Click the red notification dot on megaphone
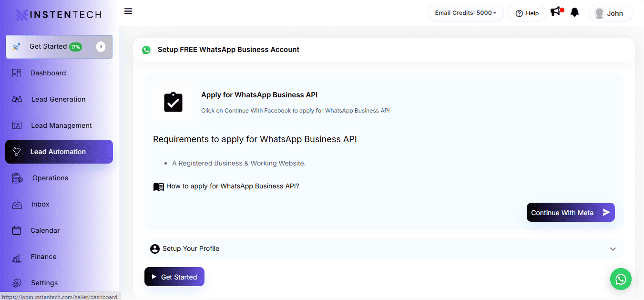The width and height of the screenshot is (644, 300). point(562,10)
